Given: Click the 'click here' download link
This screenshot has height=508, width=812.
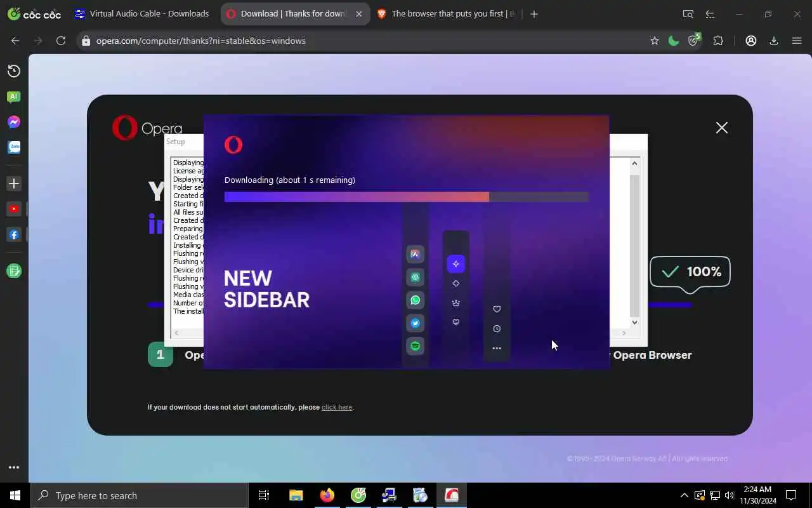Looking at the screenshot, I should point(337,407).
